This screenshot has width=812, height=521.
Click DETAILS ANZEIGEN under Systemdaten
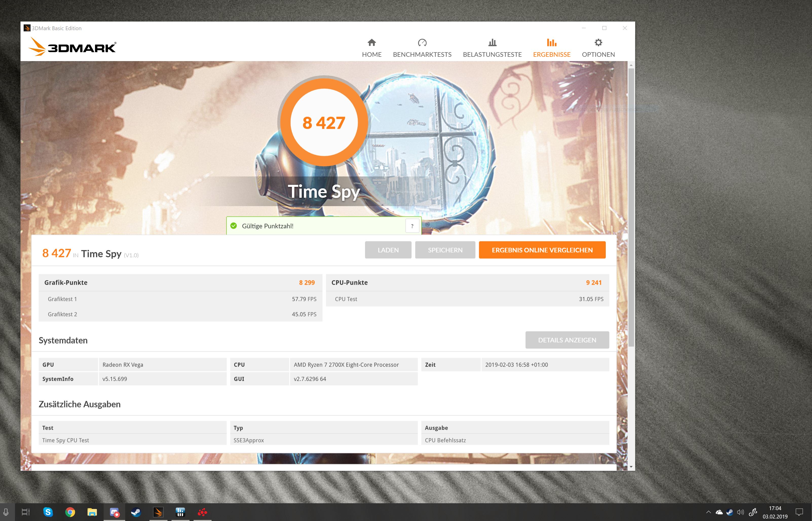tap(567, 340)
